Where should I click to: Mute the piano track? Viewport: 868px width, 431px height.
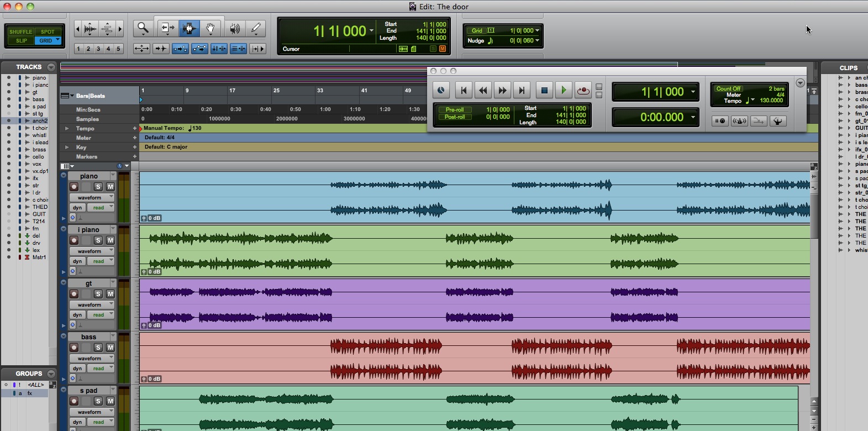[111, 187]
